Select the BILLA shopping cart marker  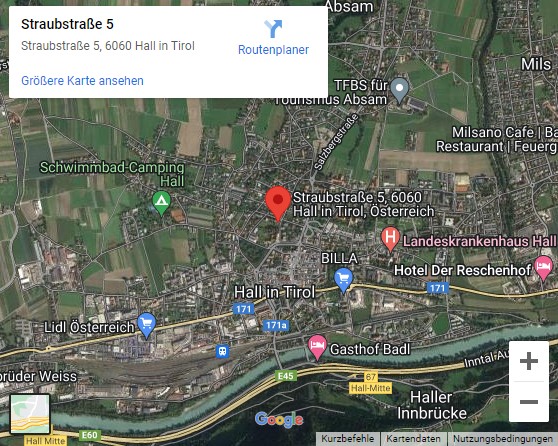coord(343,280)
